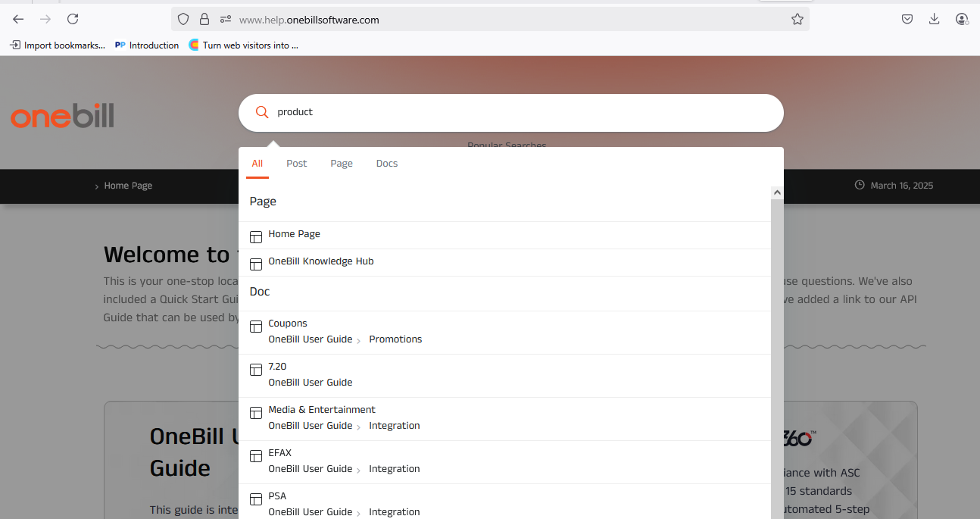
Task: Click the doc icon beside Coupons
Action: [256, 326]
